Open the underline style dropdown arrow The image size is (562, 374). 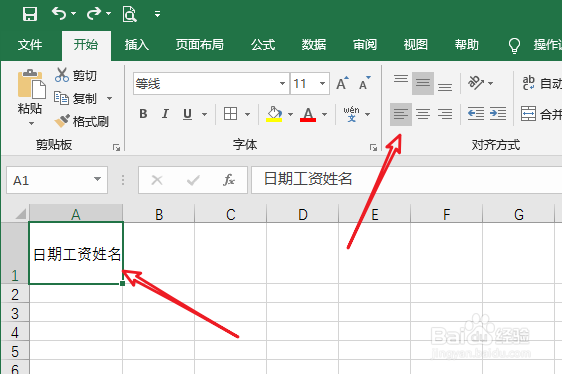tap(204, 114)
